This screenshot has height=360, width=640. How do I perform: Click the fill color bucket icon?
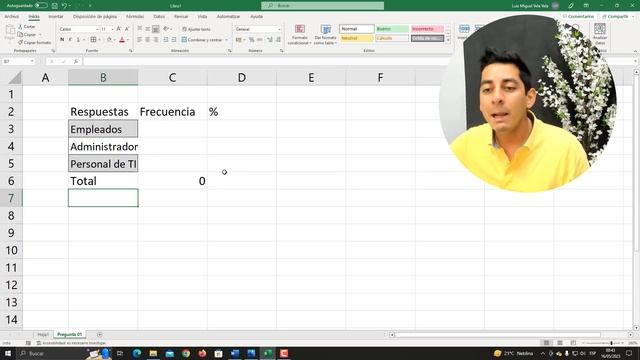click(x=109, y=40)
